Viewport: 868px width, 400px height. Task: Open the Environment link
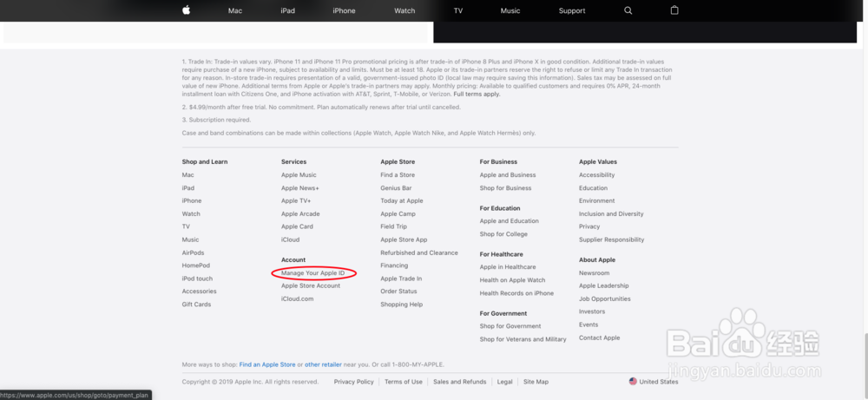point(597,200)
